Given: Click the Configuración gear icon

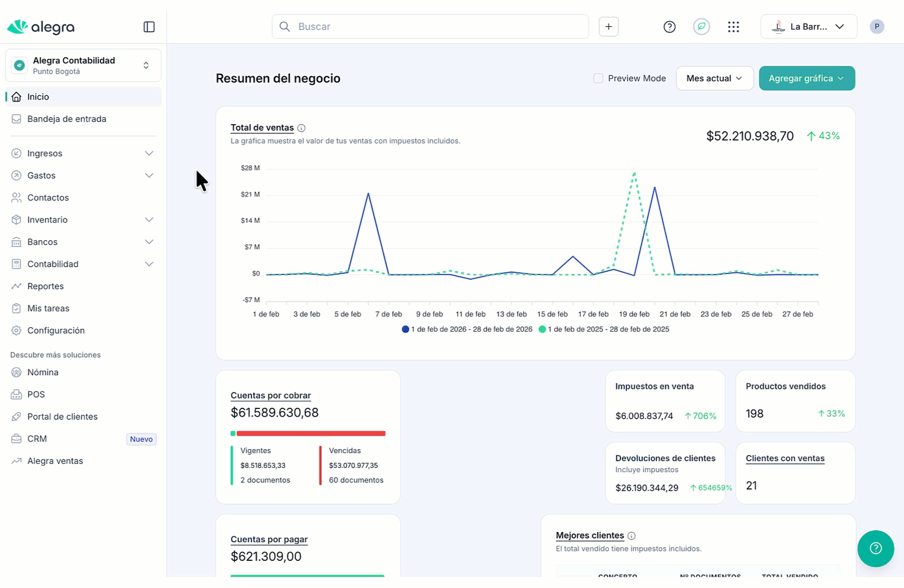Looking at the screenshot, I should click(x=16, y=330).
